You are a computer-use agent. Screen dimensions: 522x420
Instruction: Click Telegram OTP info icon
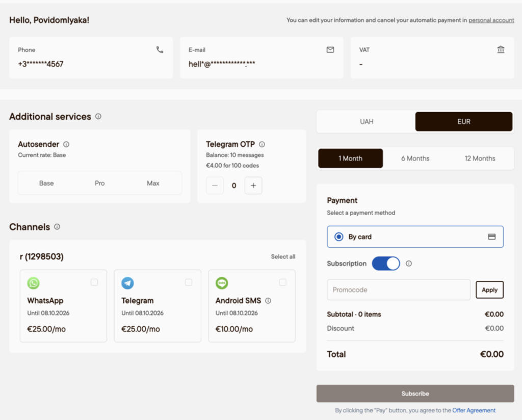click(262, 144)
